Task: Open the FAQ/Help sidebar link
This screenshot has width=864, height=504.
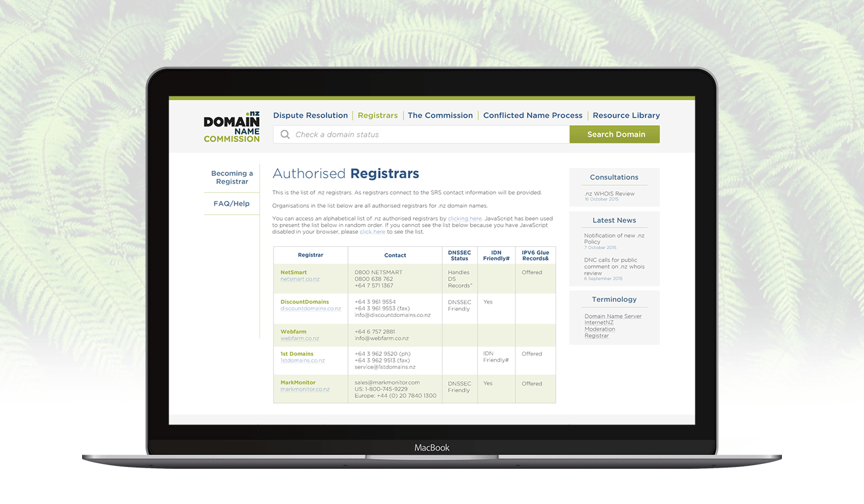Action: pyautogui.click(x=231, y=204)
